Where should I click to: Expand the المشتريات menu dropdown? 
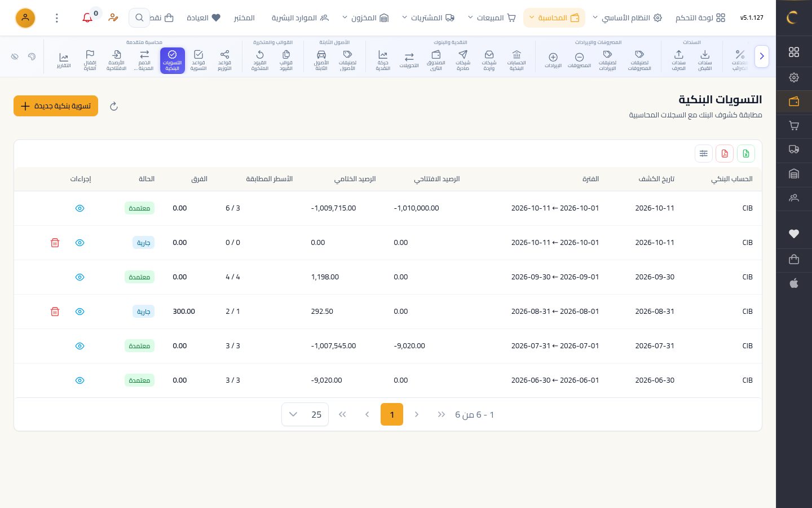428,18
